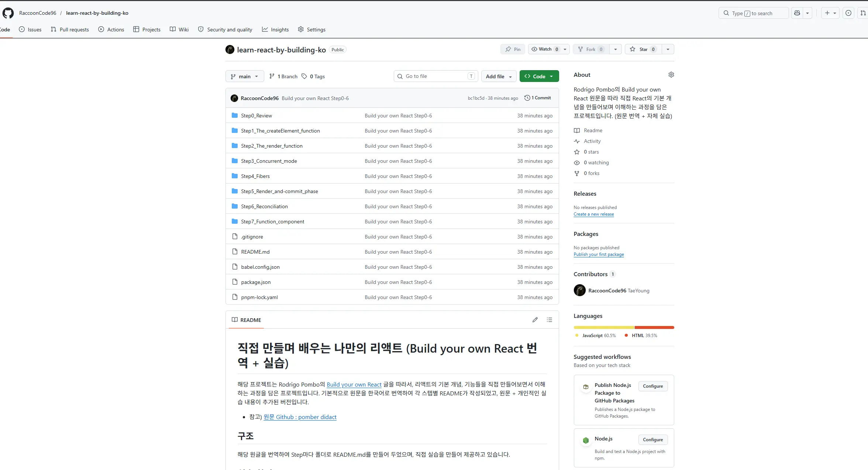Open repository About settings gear

[671, 75]
